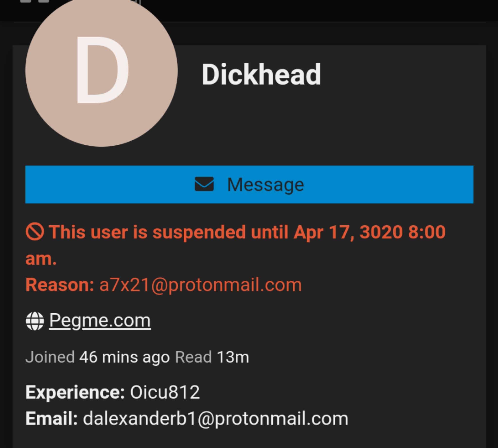
Task: Click the bold "Experience:" field label
Action: pos(75,392)
